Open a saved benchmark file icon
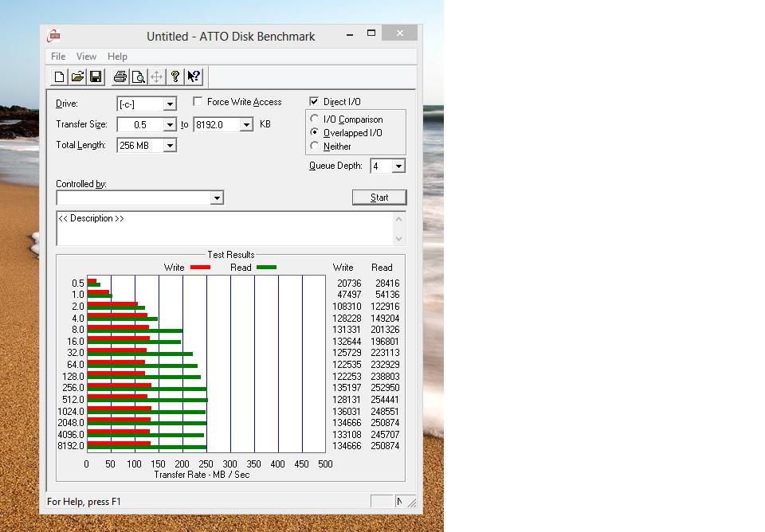Image resolution: width=765 pixels, height=532 pixels. click(x=77, y=76)
